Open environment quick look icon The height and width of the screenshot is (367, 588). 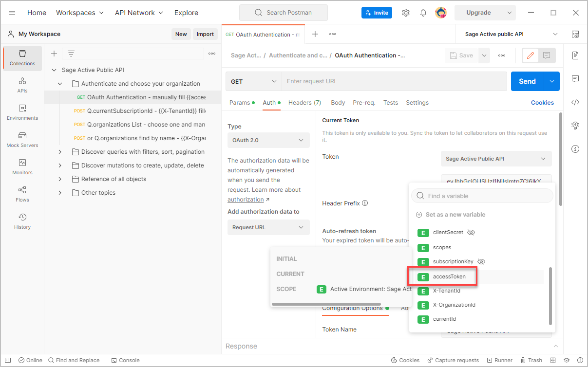pyautogui.click(x=575, y=34)
